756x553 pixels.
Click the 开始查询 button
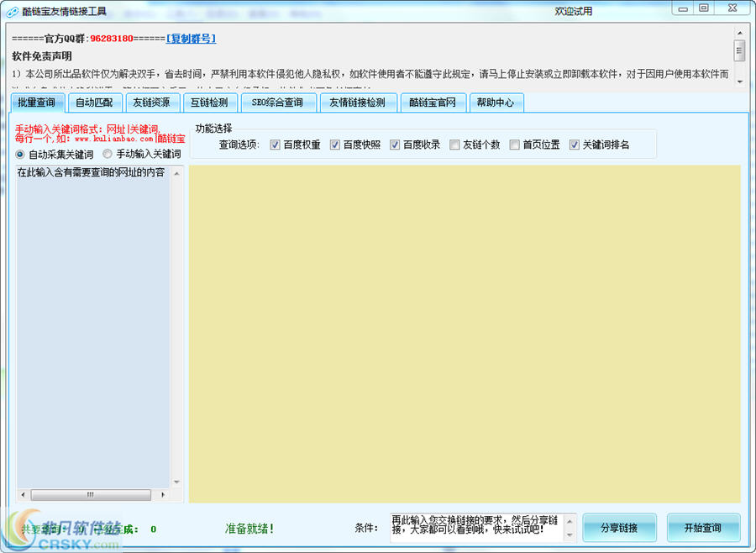point(703,528)
